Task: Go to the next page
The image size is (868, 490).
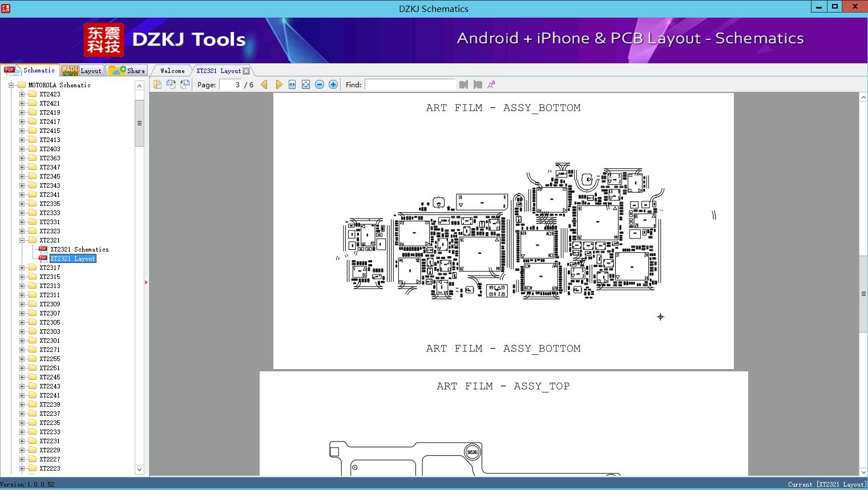Action: click(x=278, y=84)
